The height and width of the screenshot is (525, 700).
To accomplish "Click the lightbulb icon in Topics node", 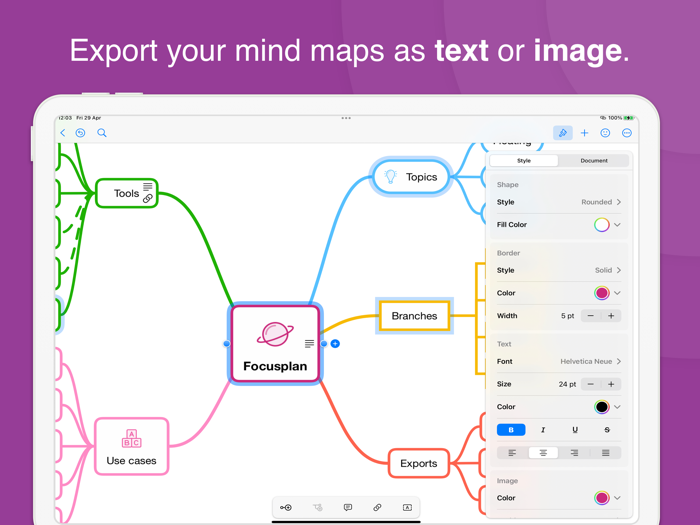I will 391,177.
